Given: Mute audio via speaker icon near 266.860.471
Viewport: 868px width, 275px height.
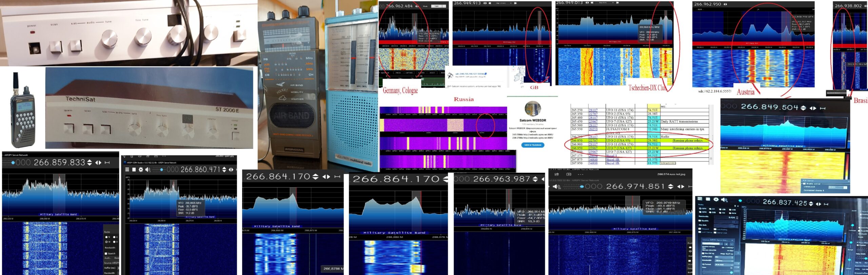Looking at the screenshot, I should (x=147, y=170).
